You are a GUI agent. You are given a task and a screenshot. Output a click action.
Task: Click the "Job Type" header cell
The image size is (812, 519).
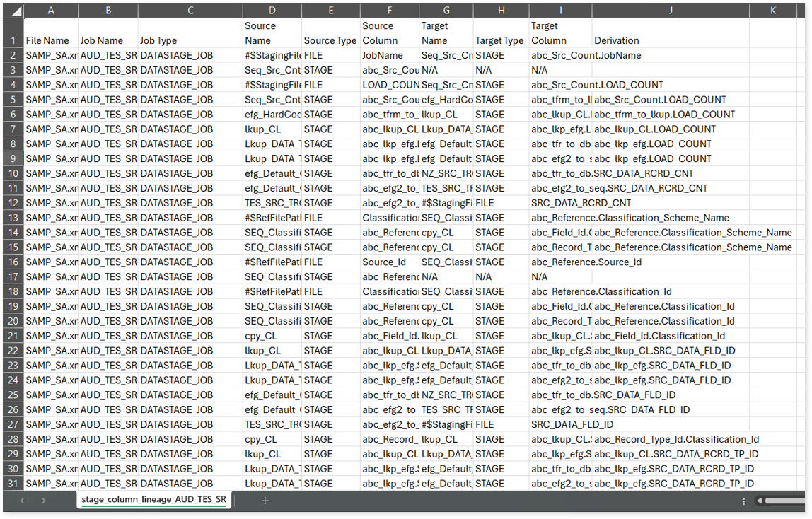click(x=190, y=33)
